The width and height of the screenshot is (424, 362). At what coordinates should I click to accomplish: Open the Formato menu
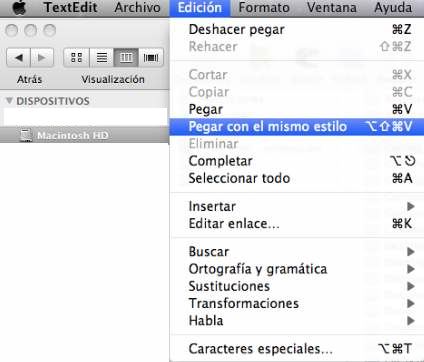[x=264, y=8]
